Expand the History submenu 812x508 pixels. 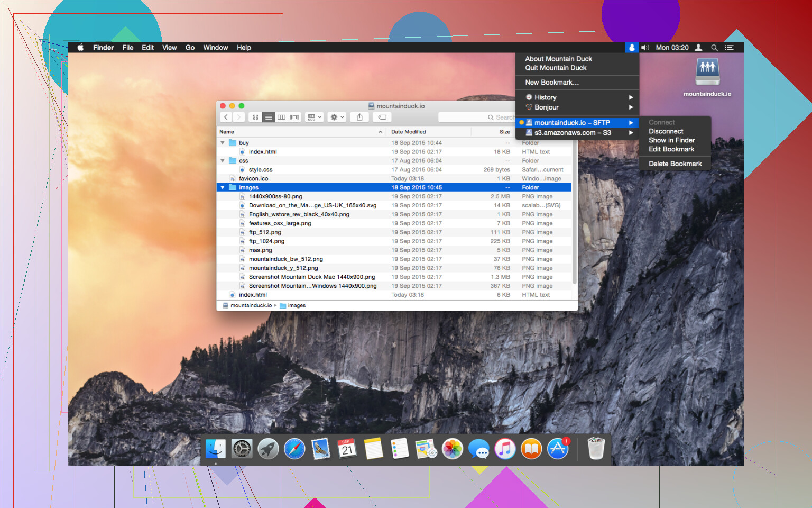pos(577,97)
